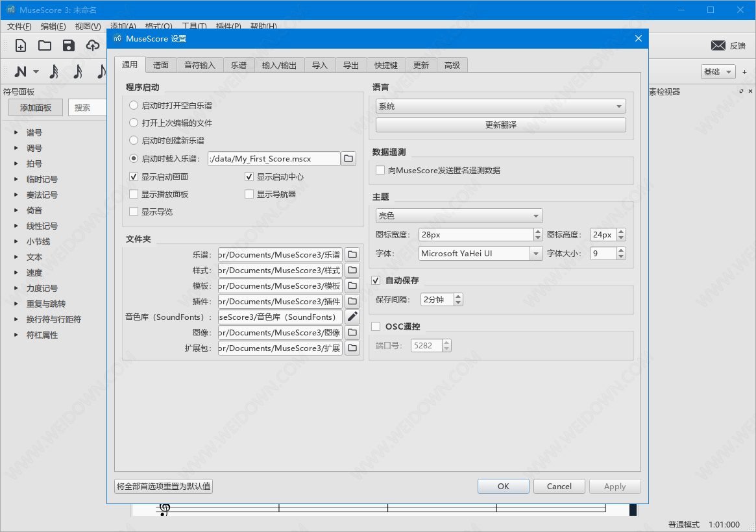Switch to the 高级 tab
The height and width of the screenshot is (532, 756).
452,65
